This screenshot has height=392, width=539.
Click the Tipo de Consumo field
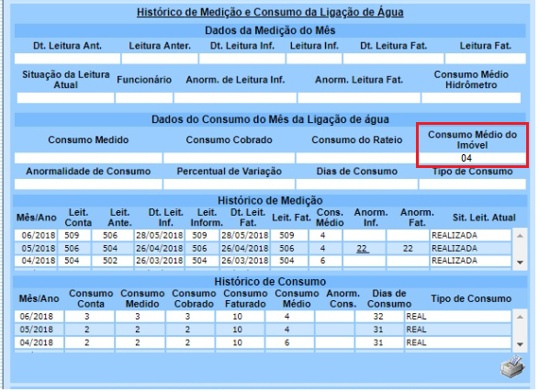(472, 185)
